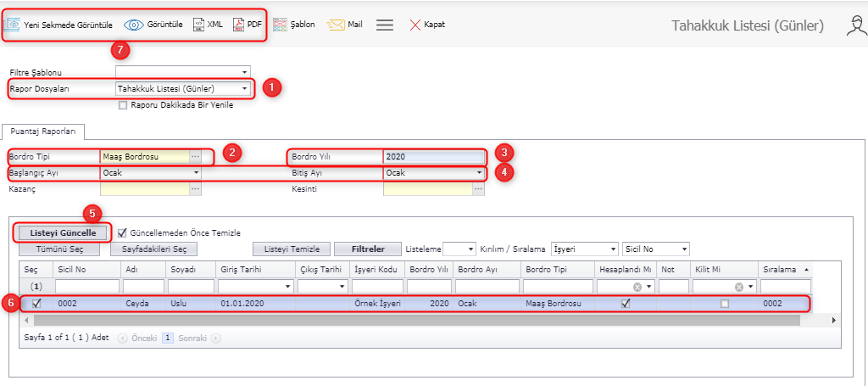Uncheck Seç checkbox for Ceyda Uslu
The width and height of the screenshot is (868, 386).
[x=36, y=303]
